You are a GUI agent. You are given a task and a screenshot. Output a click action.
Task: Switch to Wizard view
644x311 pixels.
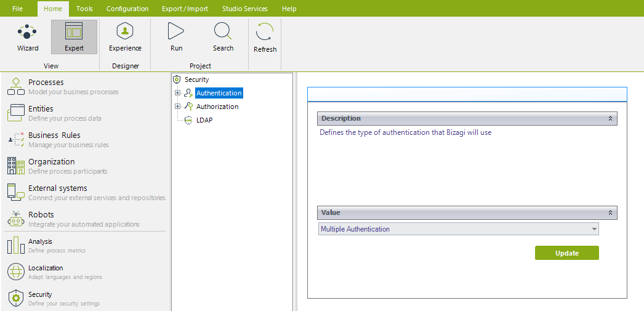click(x=28, y=37)
